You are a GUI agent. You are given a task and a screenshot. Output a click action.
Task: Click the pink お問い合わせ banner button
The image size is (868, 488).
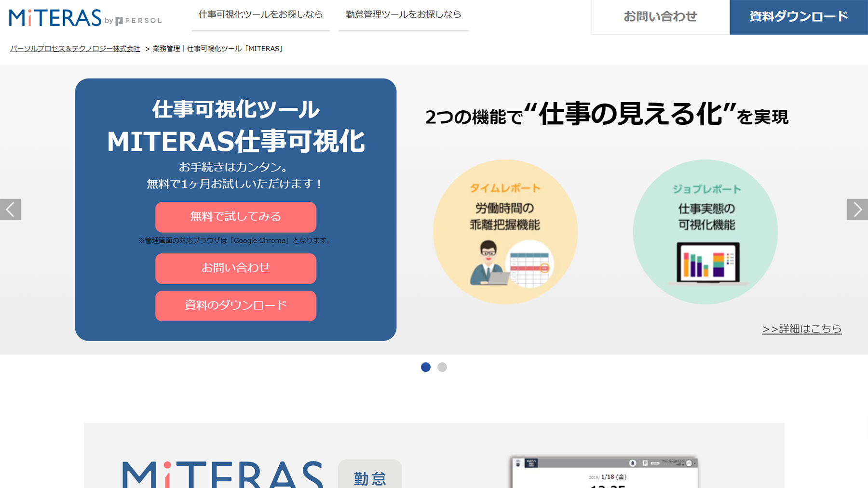tap(236, 268)
